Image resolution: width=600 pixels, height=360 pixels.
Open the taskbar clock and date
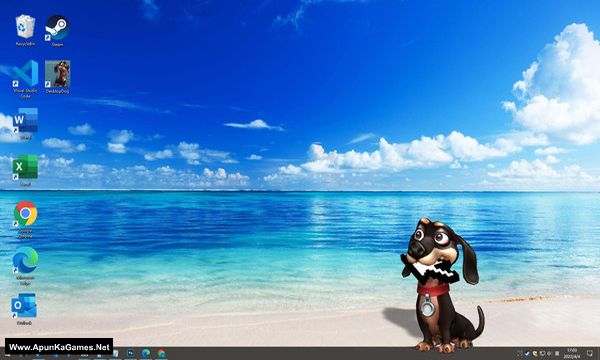click(x=572, y=353)
